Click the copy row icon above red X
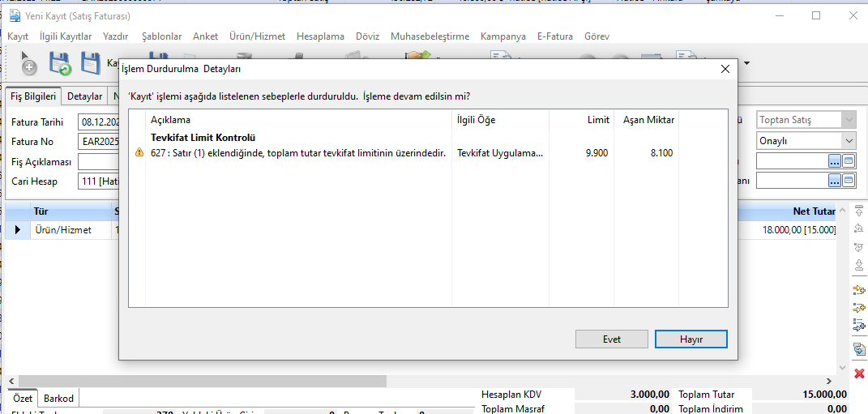The image size is (868, 414). tap(859, 349)
